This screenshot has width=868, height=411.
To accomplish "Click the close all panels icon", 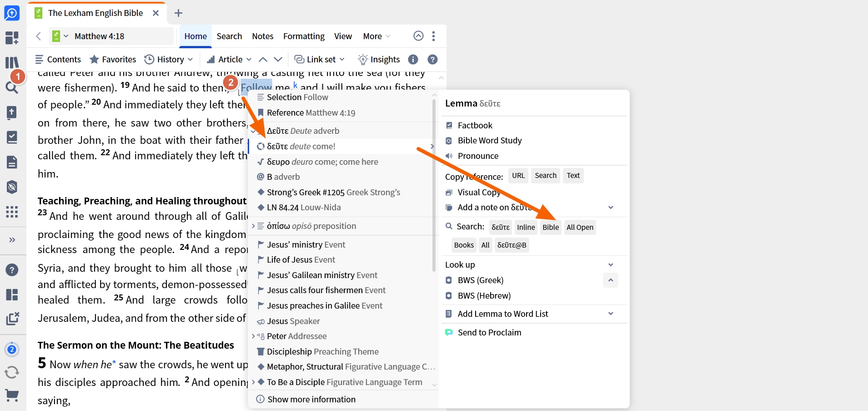I will (12, 318).
